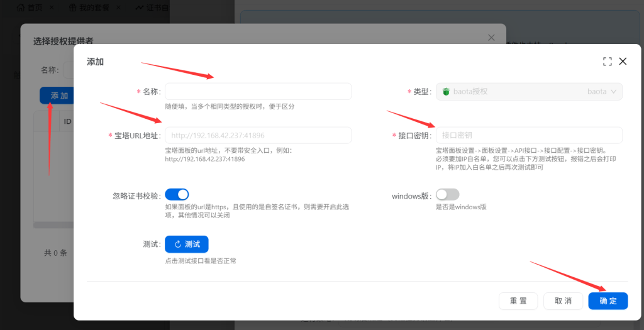Click the chart icon on 证书 tab
Viewport: 644px width, 330px height.
coord(140,8)
